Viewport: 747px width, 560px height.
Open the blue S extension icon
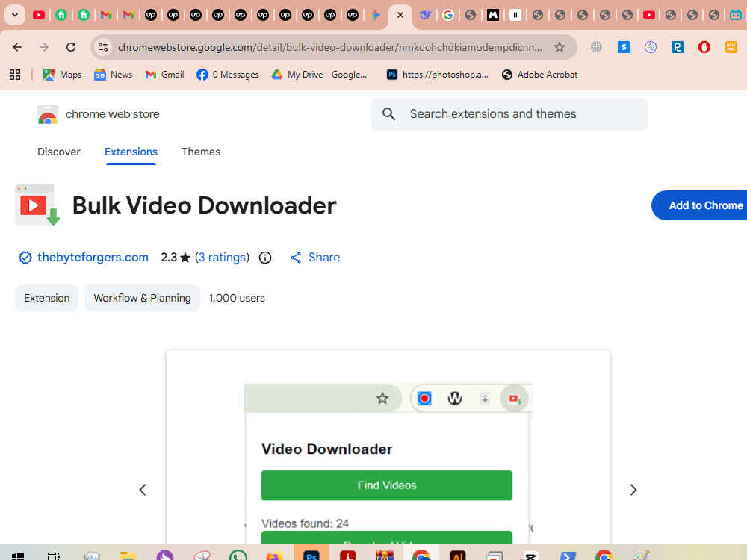tap(624, 46)
